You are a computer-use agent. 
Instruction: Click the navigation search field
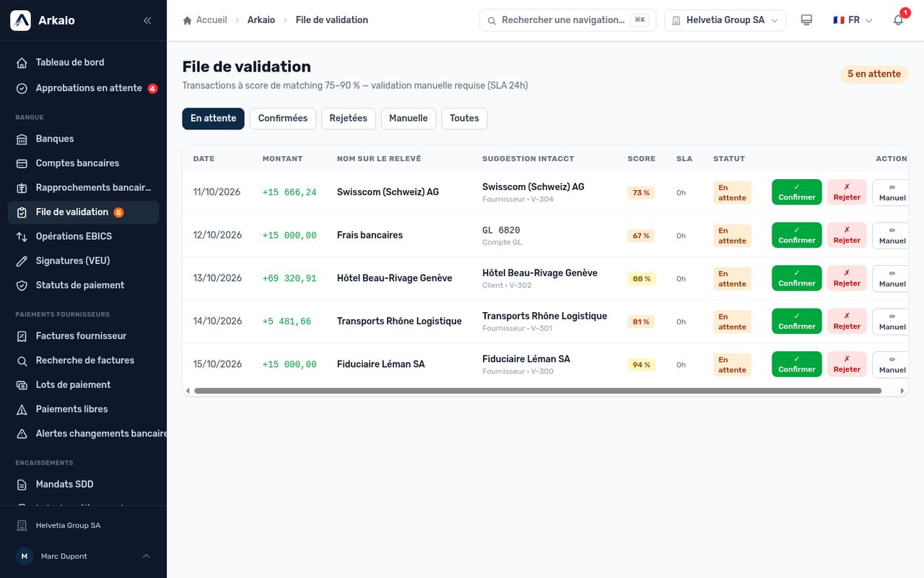click(x=567, y=20)
